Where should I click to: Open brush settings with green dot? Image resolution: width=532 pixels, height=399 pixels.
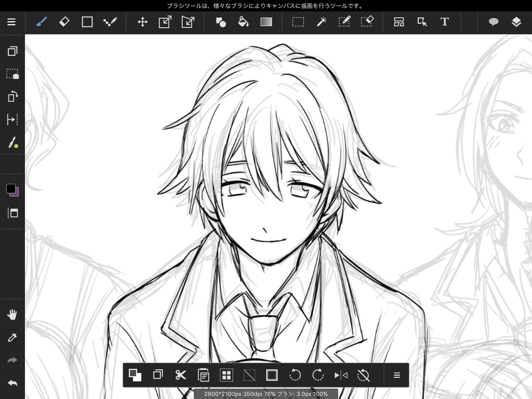coord(12,142)
